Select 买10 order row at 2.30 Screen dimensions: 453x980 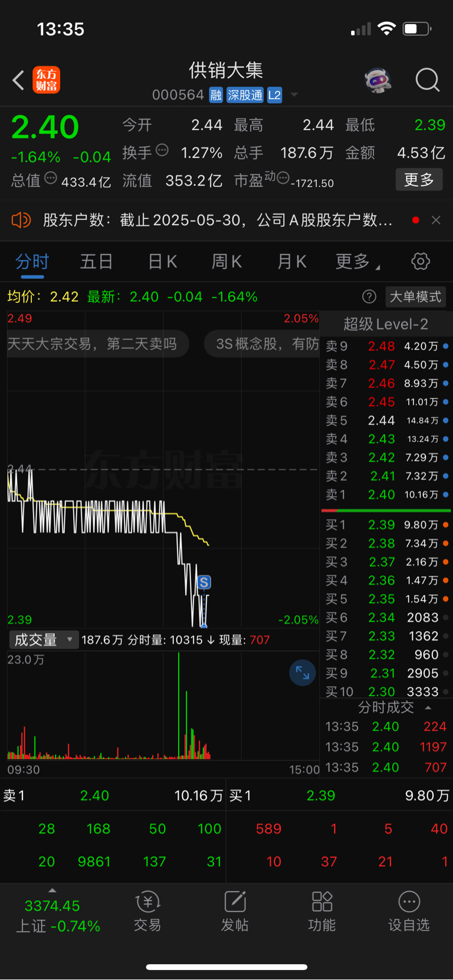click(x=387, y=691)
